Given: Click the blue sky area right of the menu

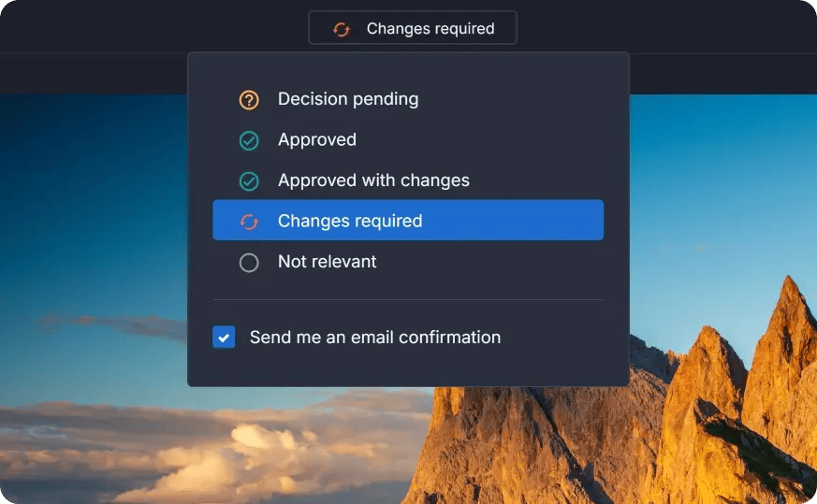Looking at the screenshot, I should (x=721, y=187).
